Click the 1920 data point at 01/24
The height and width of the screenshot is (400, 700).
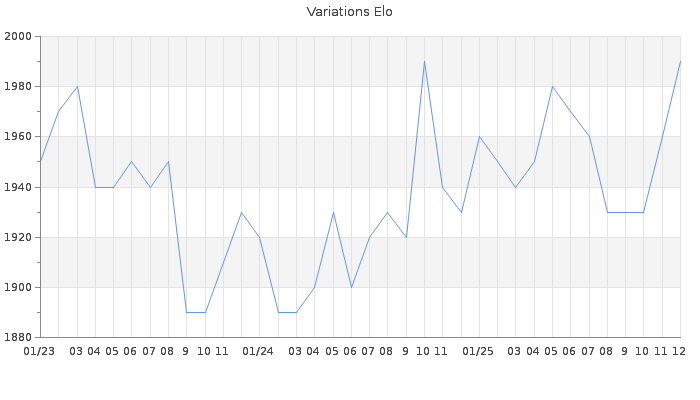click(259, 237)
